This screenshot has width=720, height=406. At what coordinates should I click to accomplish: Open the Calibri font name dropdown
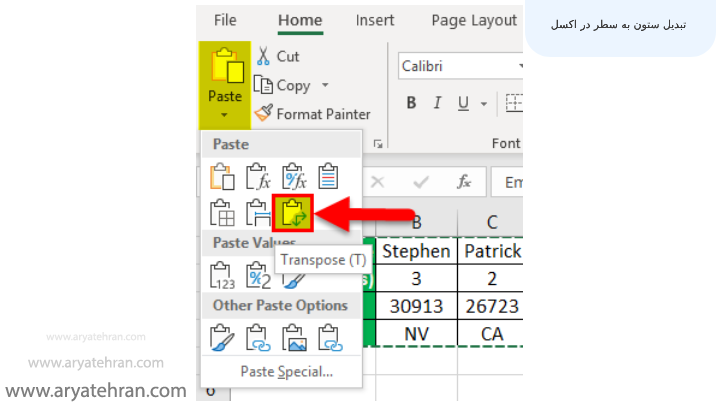[460, 66]
